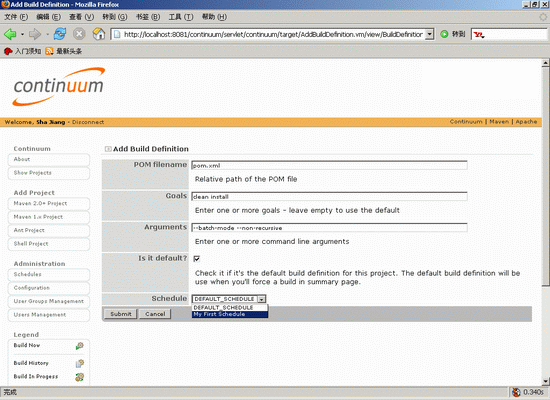
Task: Open Configuration administration page
Action: click(49, 288)
